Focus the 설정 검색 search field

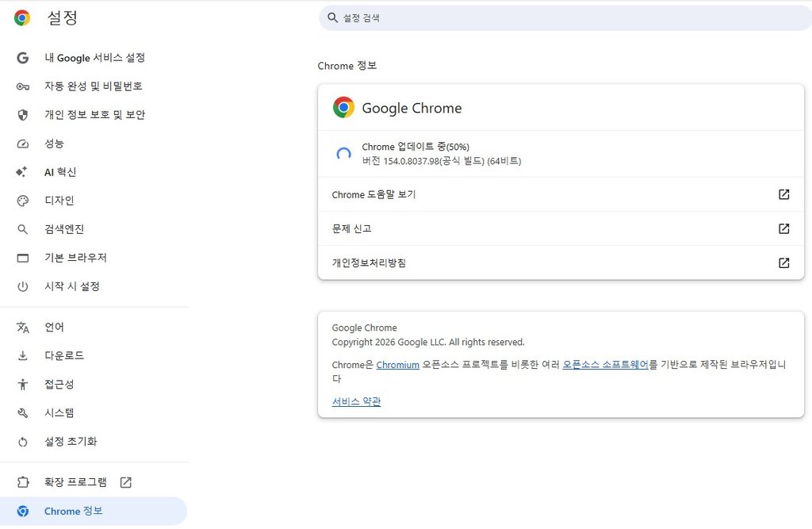(x=565, y=17)
